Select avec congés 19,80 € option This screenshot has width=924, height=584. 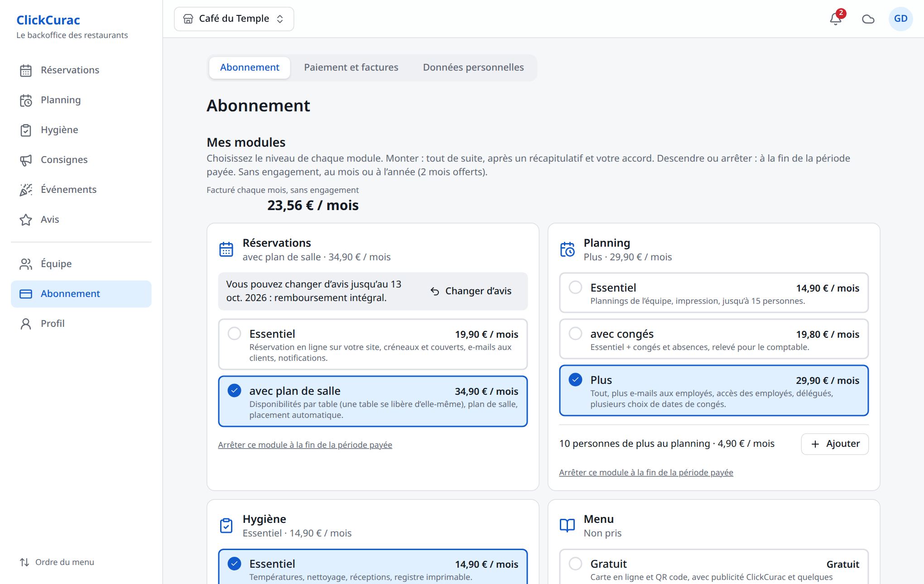click(x=714, y=339)
